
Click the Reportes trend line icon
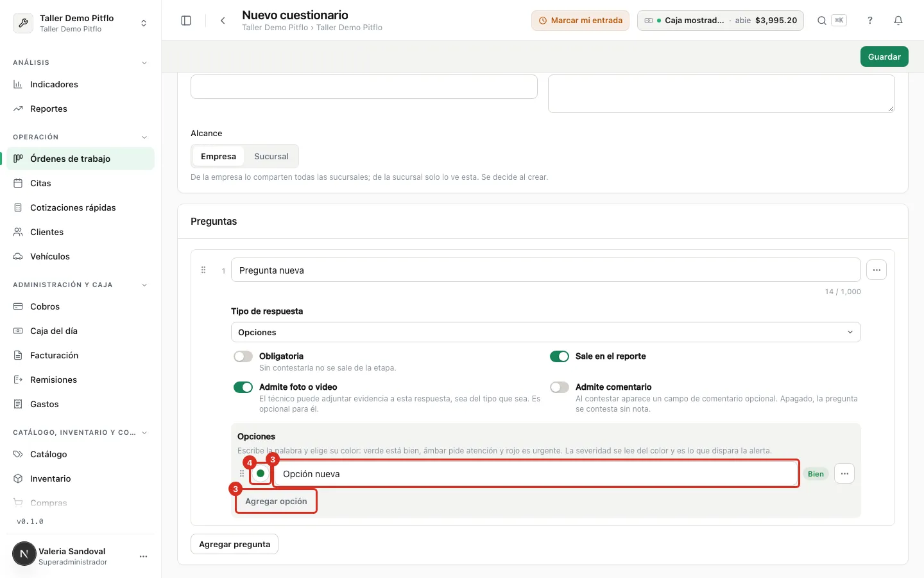[x=18, y=109]
